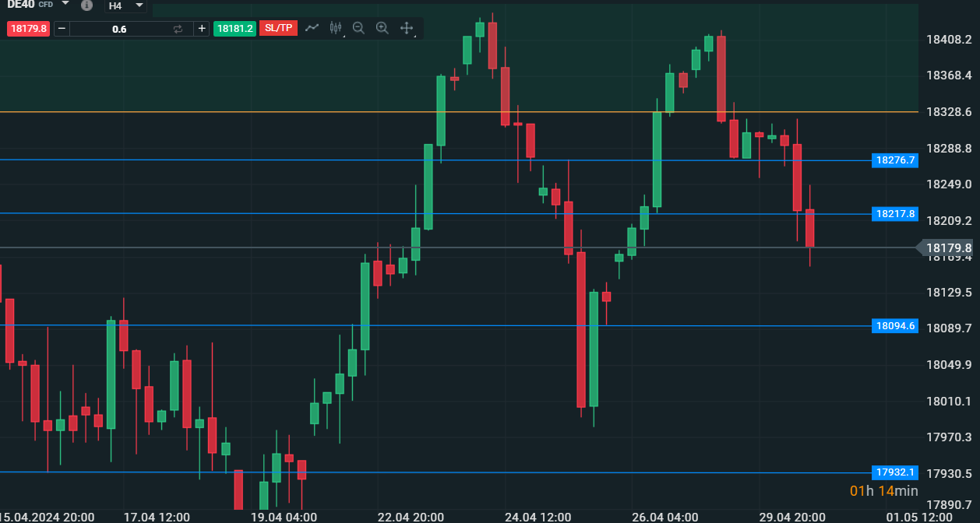Open the candlestick chart type selector

click(x=336, y=28)
